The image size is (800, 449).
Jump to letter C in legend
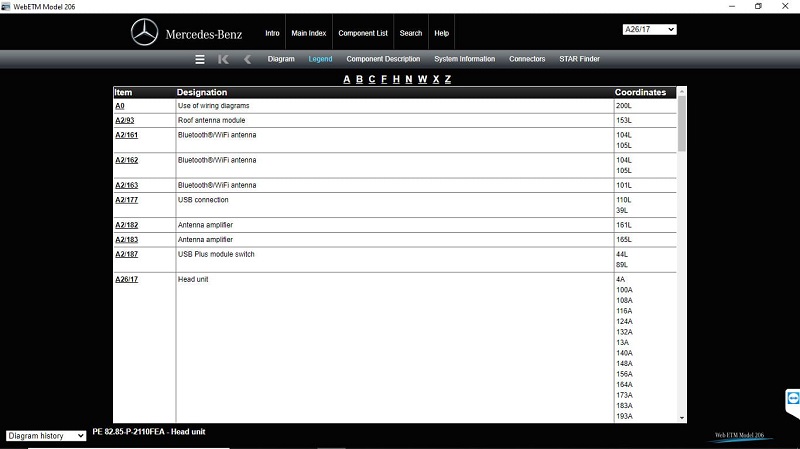(371, 79)
